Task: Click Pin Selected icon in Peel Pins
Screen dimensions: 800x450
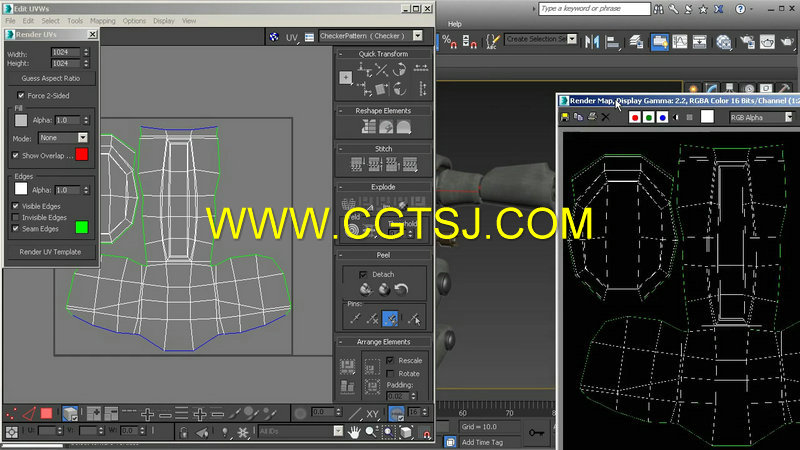Action: pos(356,319)
